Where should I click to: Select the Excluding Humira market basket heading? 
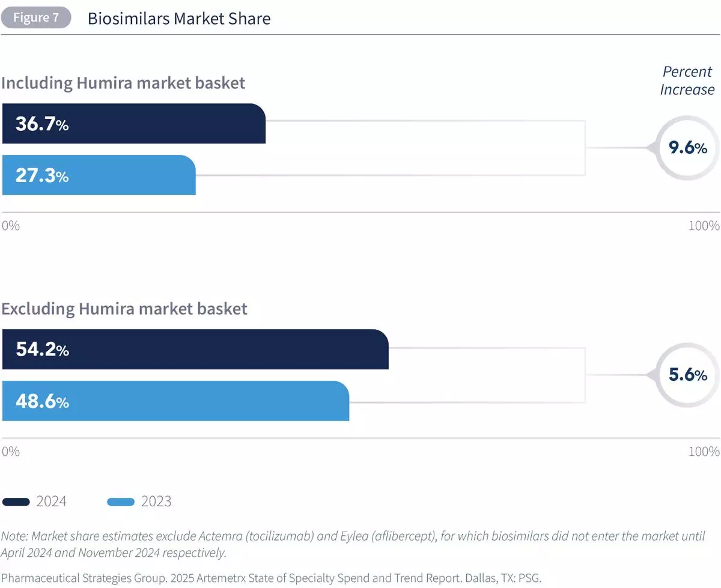[x=124, y=309]
